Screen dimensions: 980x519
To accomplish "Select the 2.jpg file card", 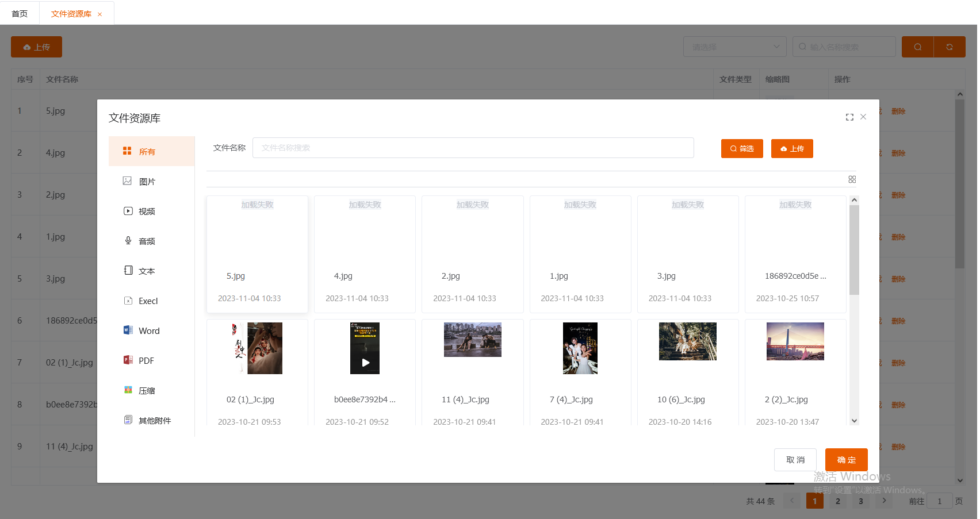I will 472,254.
